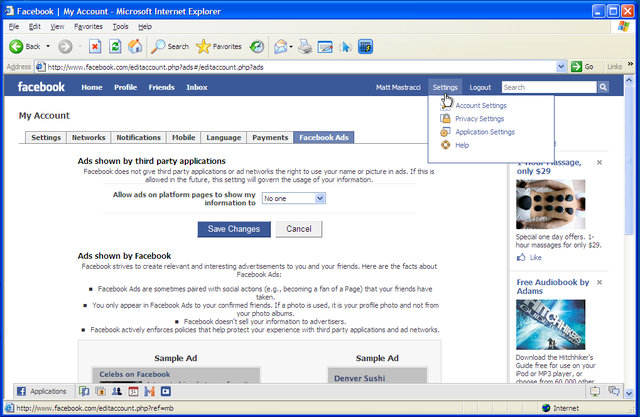The height and width of the screenshot is (417, 640).
Task: Close the massage ad with X
Action: (599, 162)
